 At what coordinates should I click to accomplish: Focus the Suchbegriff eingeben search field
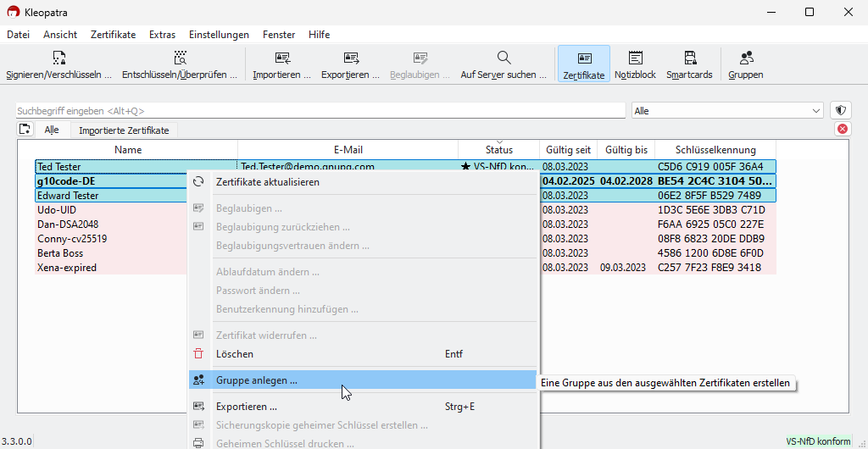pos(320,111)
